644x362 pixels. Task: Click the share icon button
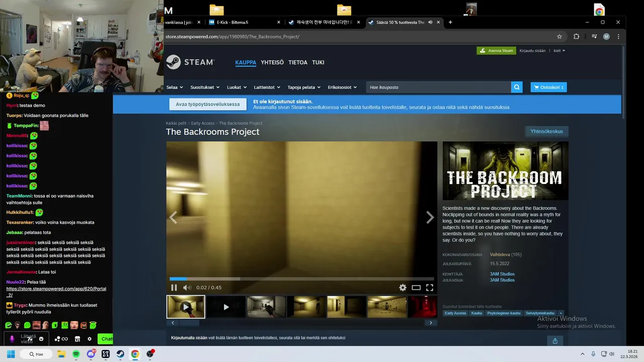[555, 341]
